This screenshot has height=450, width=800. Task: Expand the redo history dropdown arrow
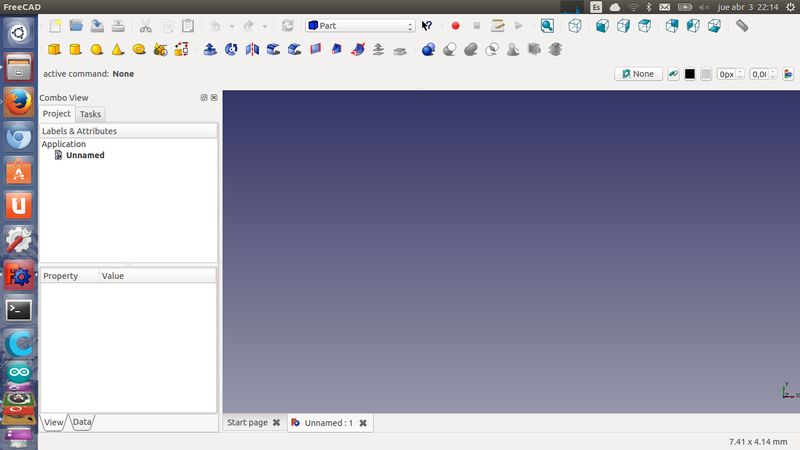(x=264, y=26)
